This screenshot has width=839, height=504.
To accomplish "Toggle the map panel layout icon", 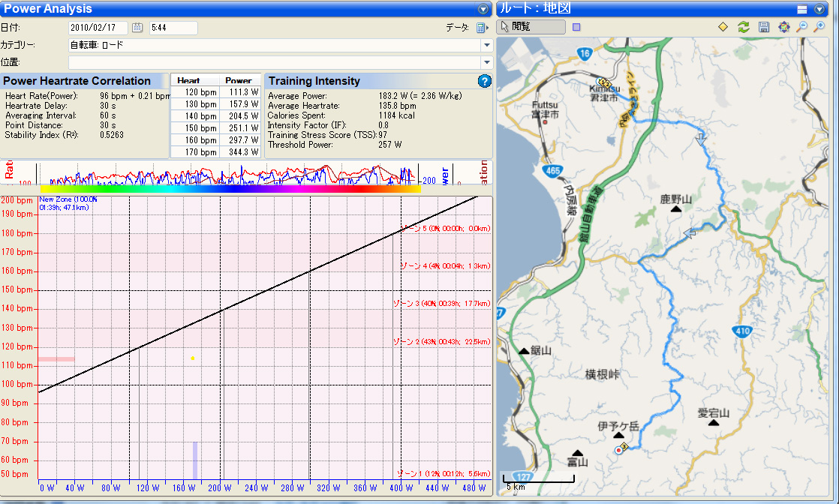I will [802, 9].
